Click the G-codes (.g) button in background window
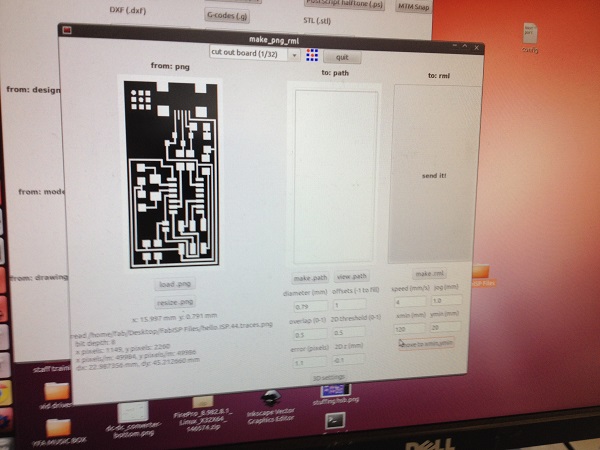This screenshot has height=450, width=600. (227, 16)
